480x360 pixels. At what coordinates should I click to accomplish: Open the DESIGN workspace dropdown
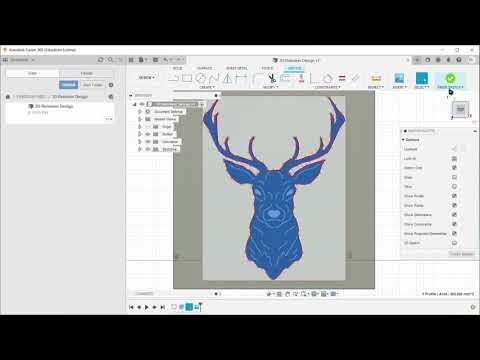[x=147, y=78]
